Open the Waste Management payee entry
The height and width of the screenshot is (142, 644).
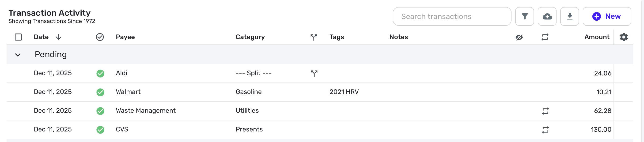coord(145,111)
